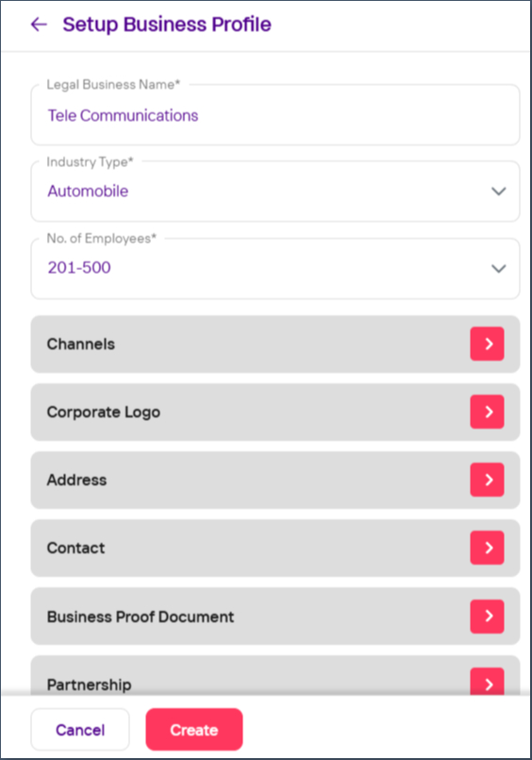
Task: Open Channels section with red arrow
Action: tap(487, 344)
